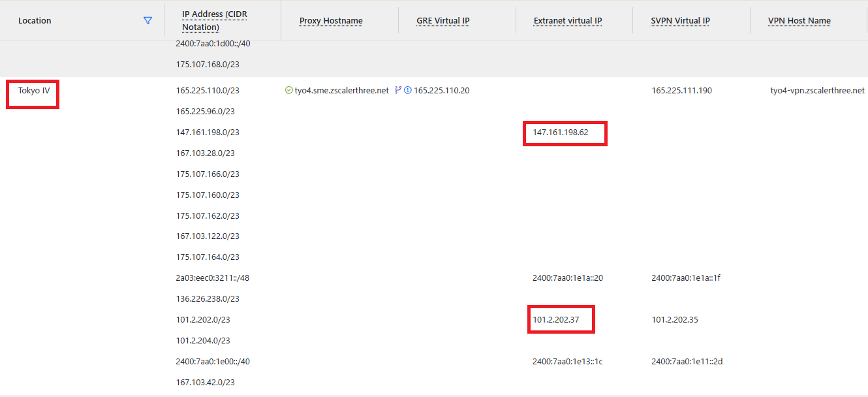Click the CIDR entry 2a03:eec0:3211::/48
Image resolution: width=868 pixels, height=397 pixels.
point(213,278)
